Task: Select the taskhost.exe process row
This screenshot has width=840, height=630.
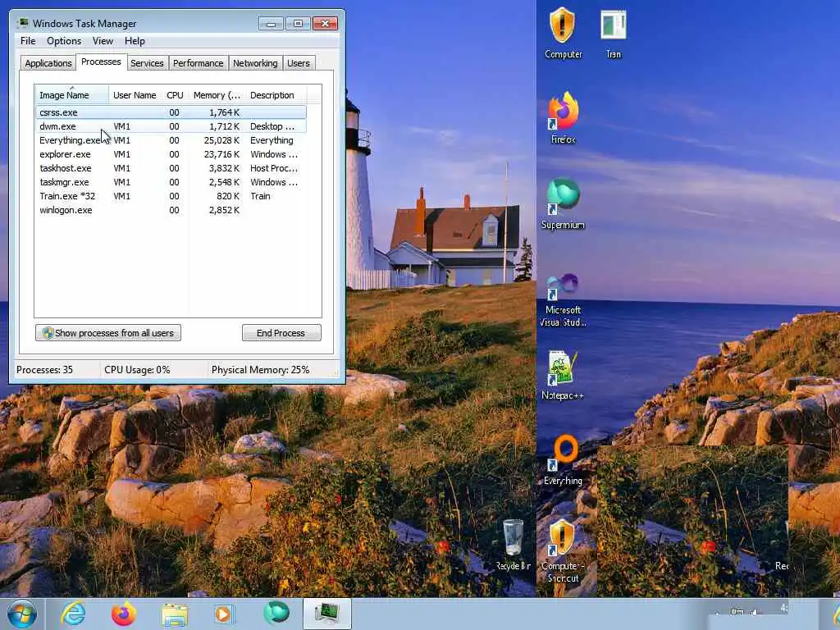Action: click(171, 168)
